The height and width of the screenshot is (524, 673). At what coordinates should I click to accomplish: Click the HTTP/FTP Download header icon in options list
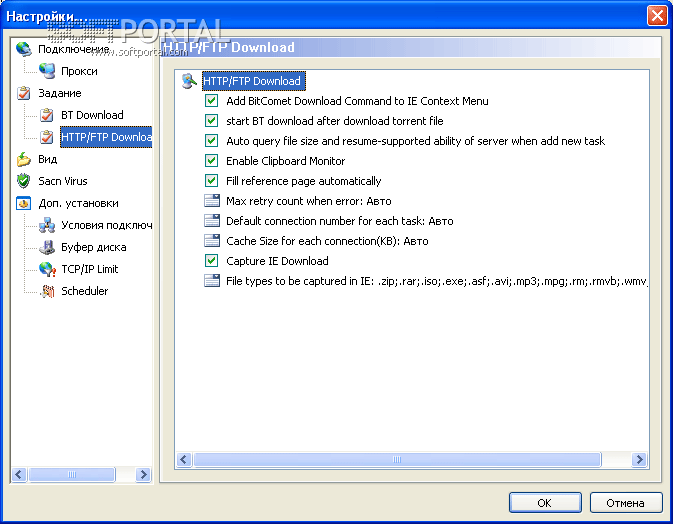pyautogui.click(x=189, y=81)
